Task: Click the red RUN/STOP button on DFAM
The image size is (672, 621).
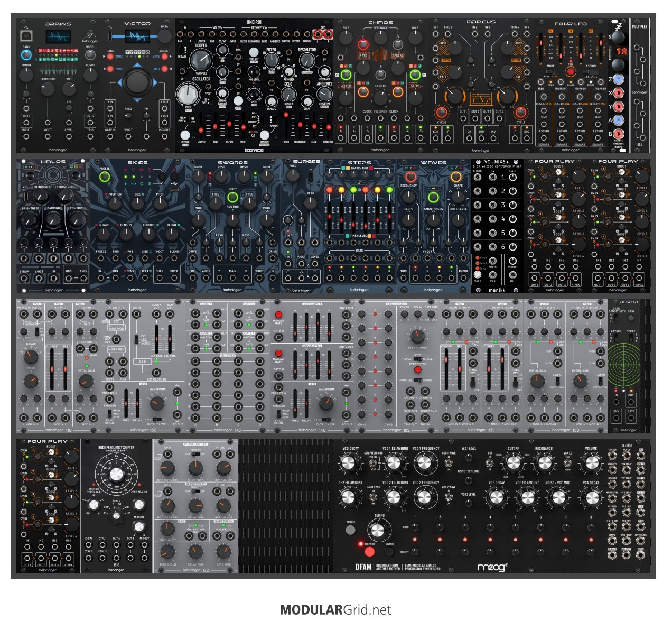Action: click(369, 551)
